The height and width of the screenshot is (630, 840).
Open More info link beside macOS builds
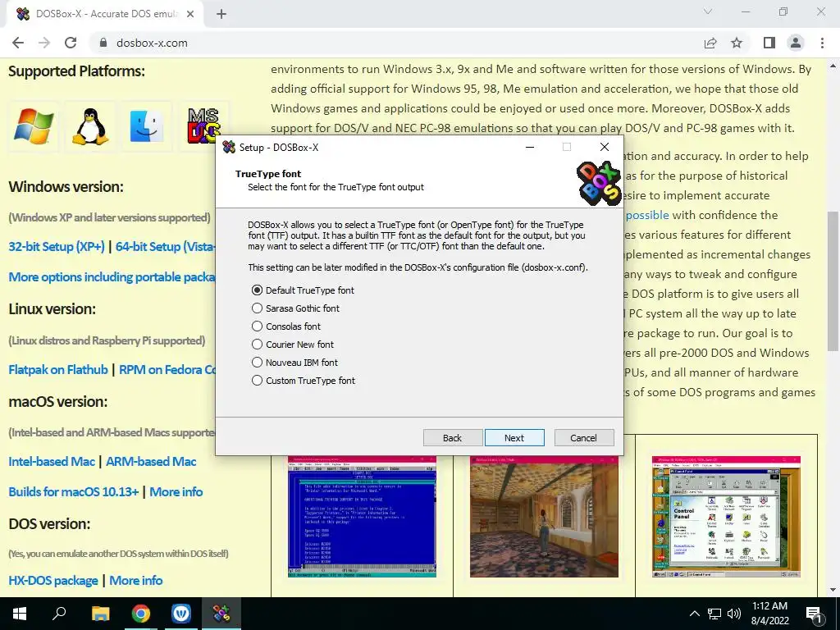pos(176,492)
